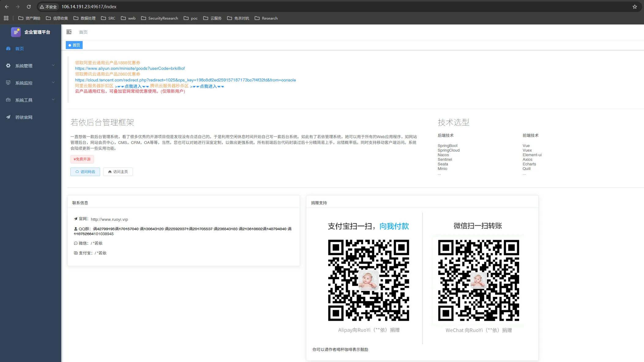The height and width of the screenshot is (362, 644).
Task: Expand the 系统工具 menu chevron
Action: 53,100
